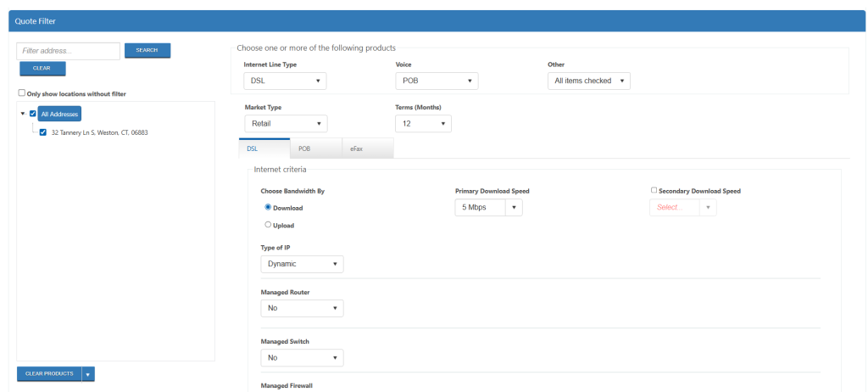The image size is (868, 392).
Task: Change the Terms (Months) dropdown
Action: 423,124
